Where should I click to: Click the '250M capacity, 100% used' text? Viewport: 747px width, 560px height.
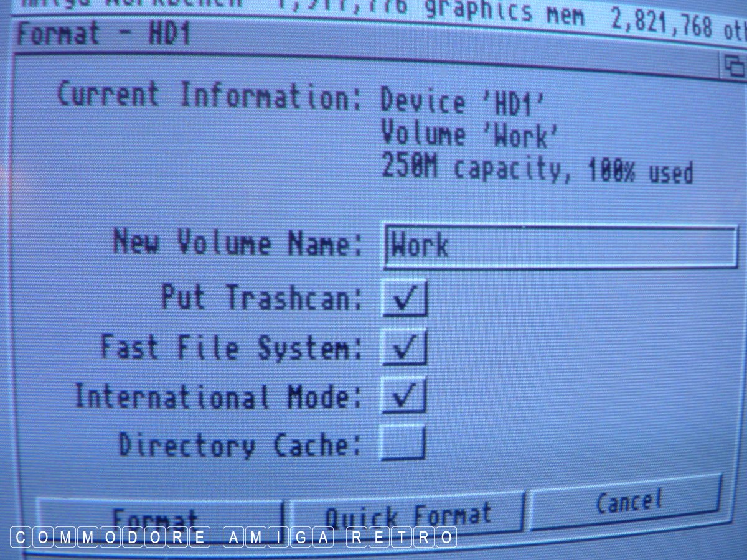(537, 170)
